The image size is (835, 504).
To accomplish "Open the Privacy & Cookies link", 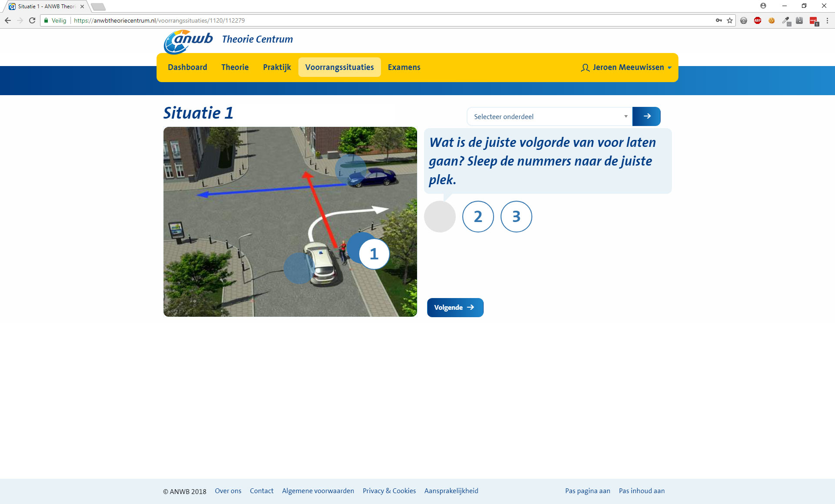I will click(389, 491).
